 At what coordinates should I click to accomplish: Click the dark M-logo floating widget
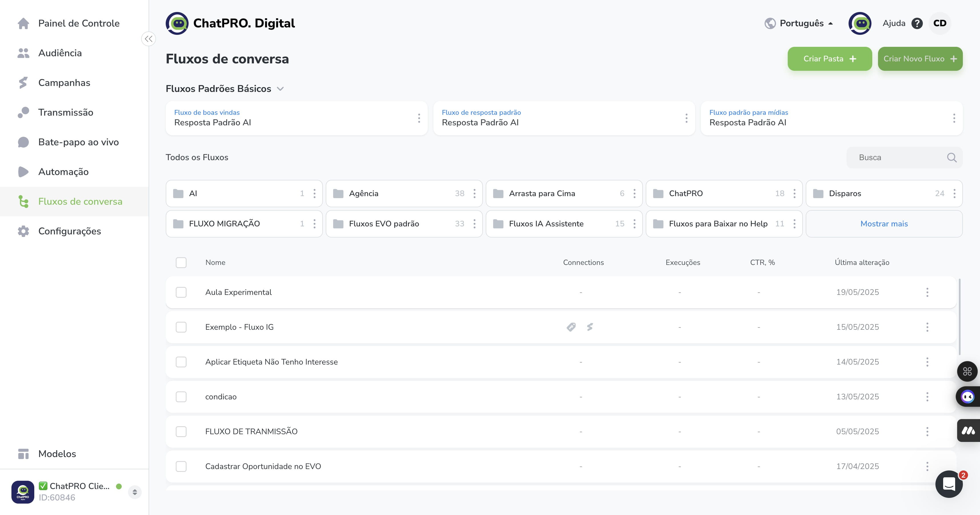coord(968,430)
